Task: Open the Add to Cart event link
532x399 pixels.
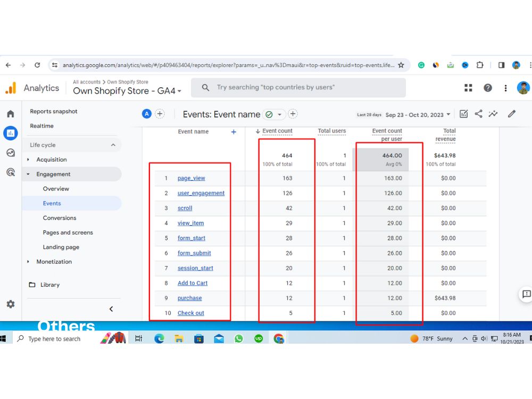Action: [193, 283]
